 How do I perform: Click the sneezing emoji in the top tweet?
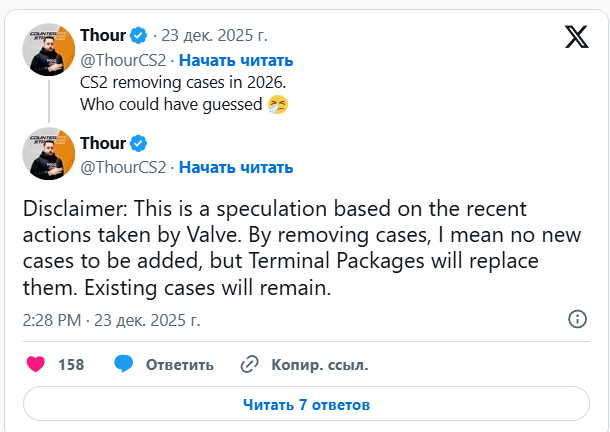[278, 104]
